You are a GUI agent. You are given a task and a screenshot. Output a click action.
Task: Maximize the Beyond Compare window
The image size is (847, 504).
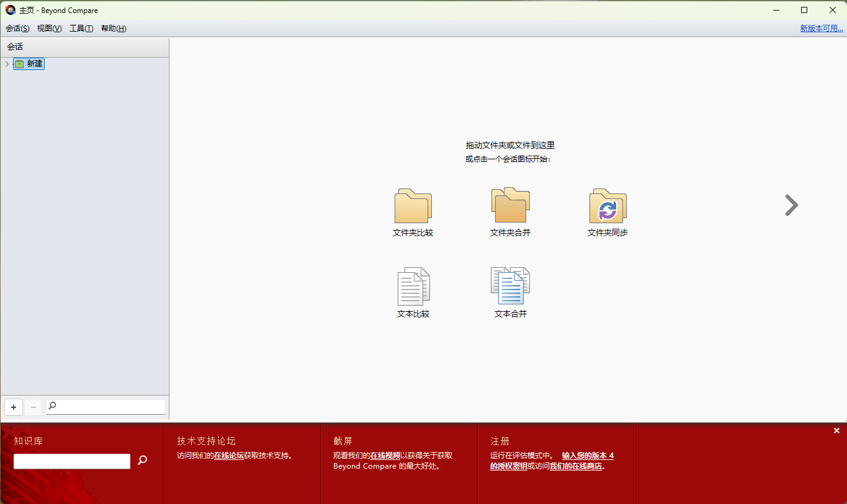[x=804, y=10]
